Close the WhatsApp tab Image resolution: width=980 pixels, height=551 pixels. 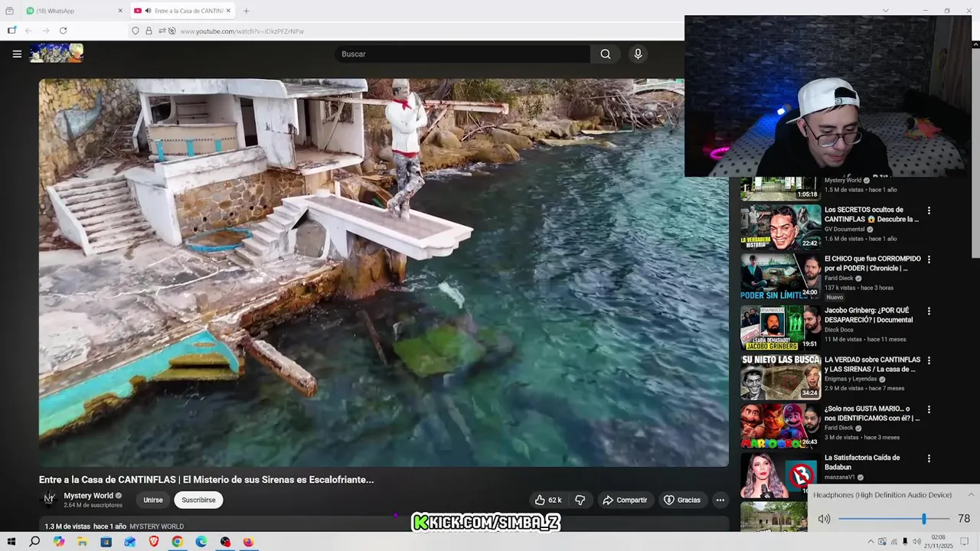[119, 11]
